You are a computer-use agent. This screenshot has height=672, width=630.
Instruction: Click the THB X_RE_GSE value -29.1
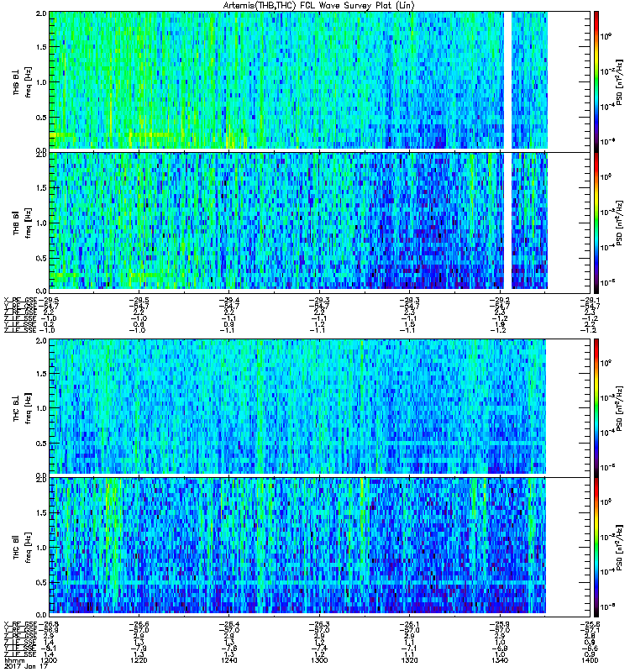tap(591, 300)
